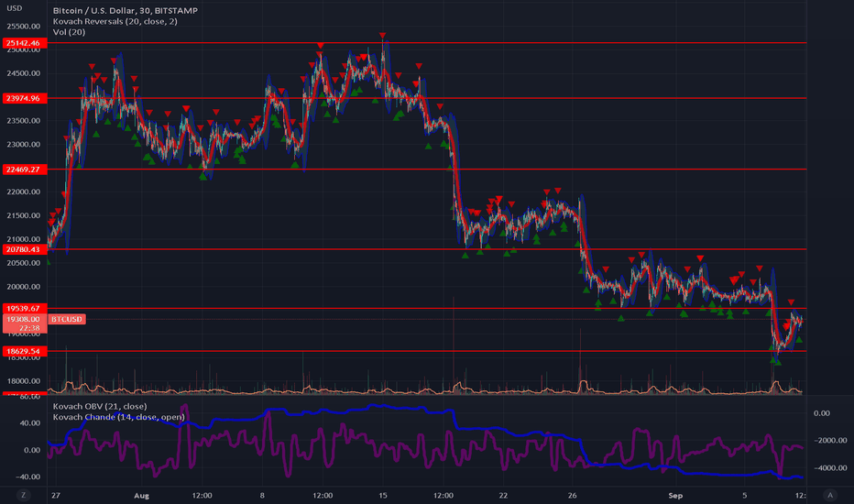Click the 8 date label on time axis
The height and width of the screenshot is (504, 854).
pyautogui.click(x=262, y=496)
